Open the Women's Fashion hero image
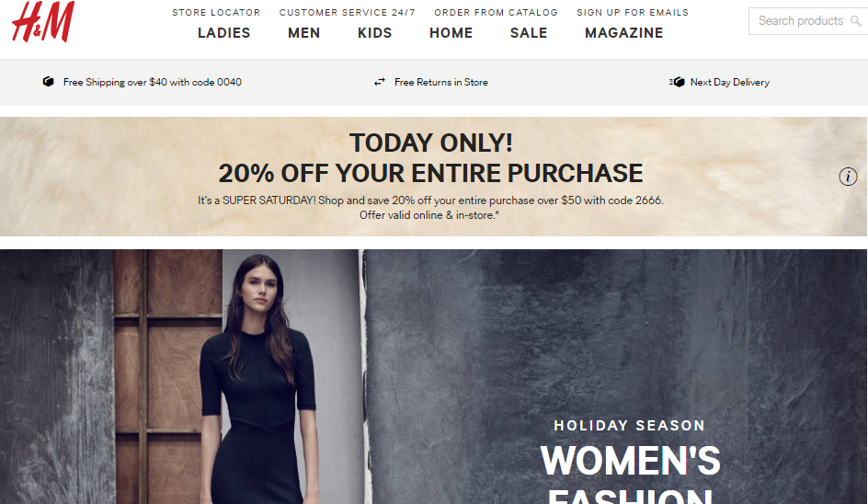This screenshot has width=868, height=504. [x=433, y=376]
